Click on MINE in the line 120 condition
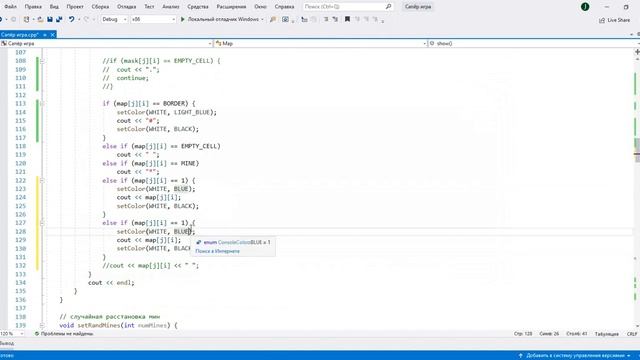The image size is (640, 360). (x=188, y=163)
